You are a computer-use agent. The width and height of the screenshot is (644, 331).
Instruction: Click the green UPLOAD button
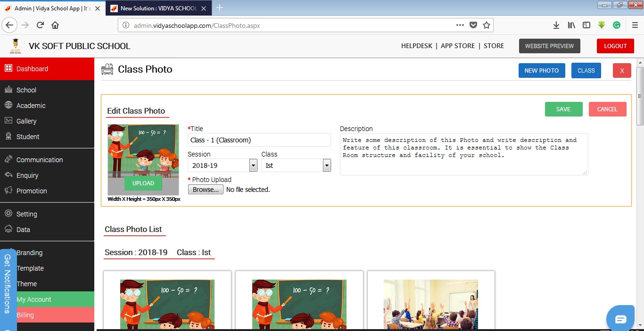(143, 183)
